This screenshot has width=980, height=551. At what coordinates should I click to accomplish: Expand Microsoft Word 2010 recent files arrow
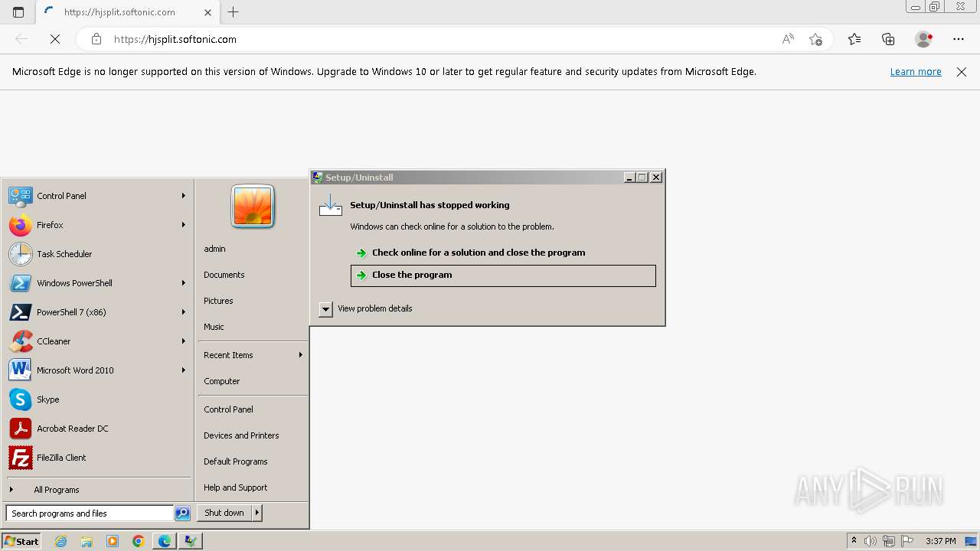click(x=184, y=370)
